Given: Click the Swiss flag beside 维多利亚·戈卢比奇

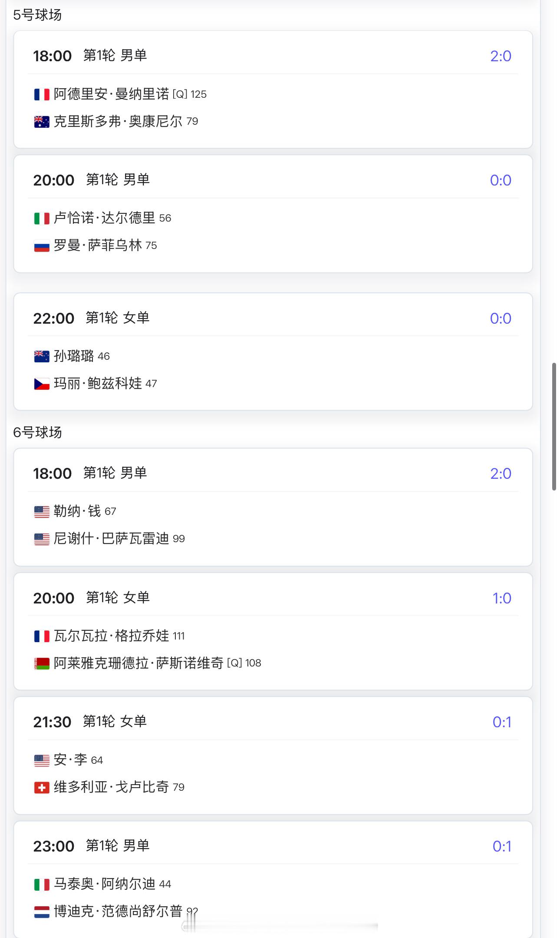Looking at the screenshot, I should (x=42, y=787).
